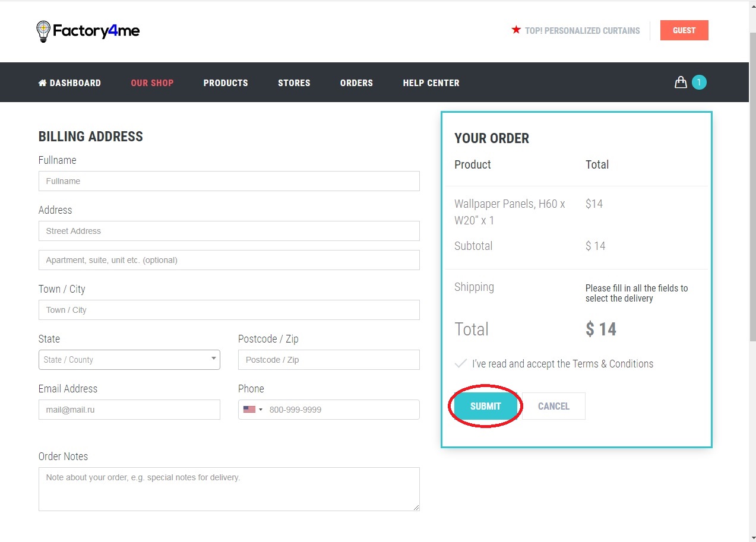Click the "BILLING ADDRESS" heading
Image resolution: width=756 pixels, height=542 pixels.
click(91, 137)
